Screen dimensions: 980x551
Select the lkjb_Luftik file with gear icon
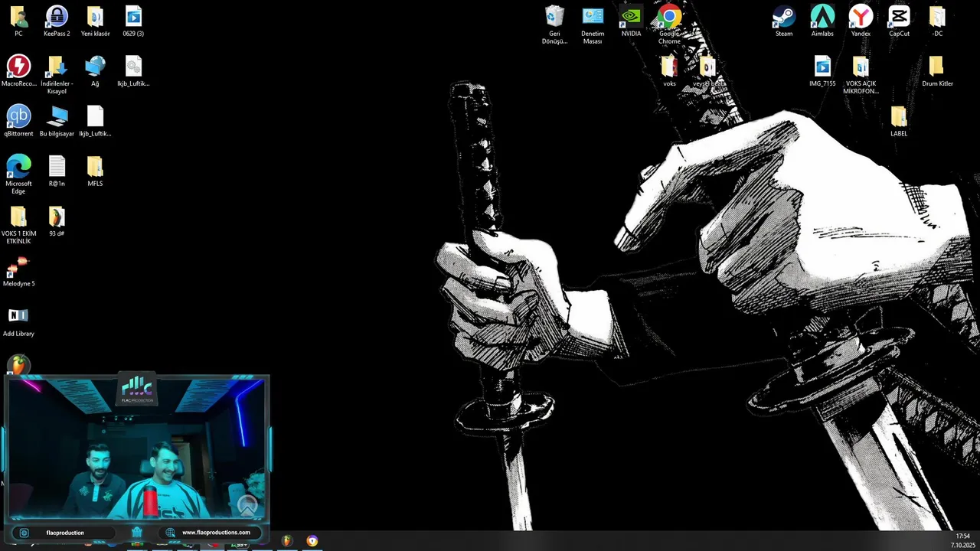133,70
